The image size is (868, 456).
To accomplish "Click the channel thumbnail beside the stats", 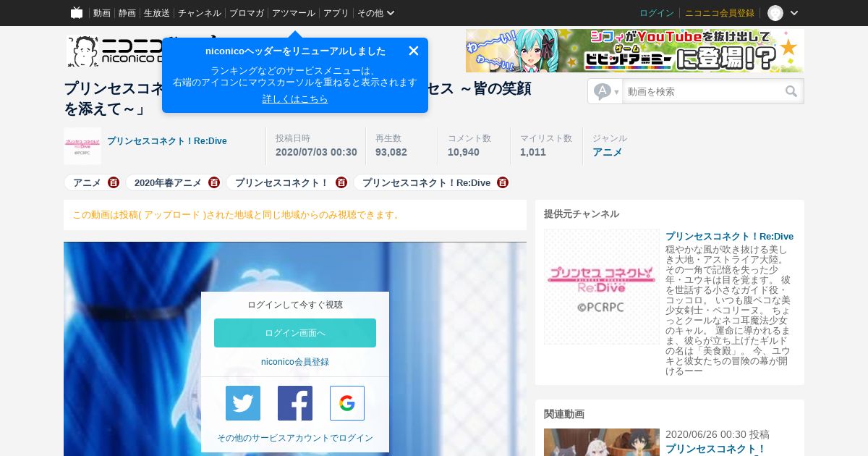I will pyautogui.click(x=82, y=146).
